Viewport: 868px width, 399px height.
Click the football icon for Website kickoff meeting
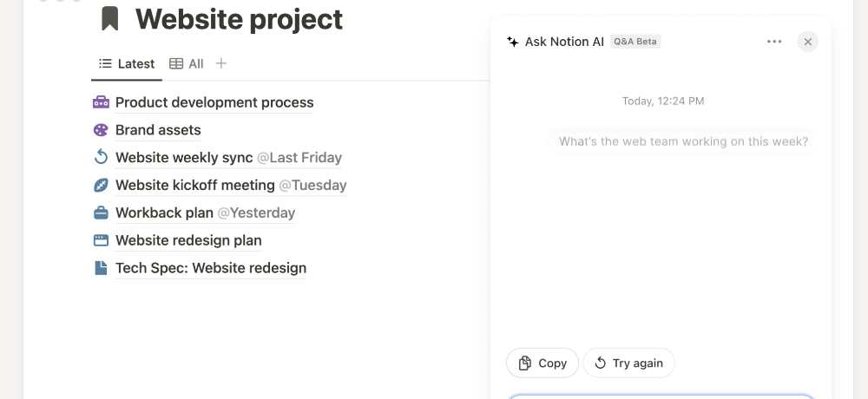(101, 185)
